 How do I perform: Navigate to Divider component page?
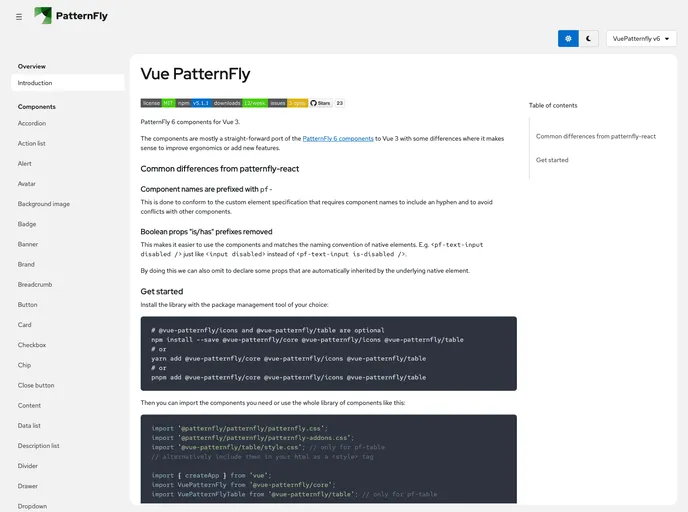[28, 466]
